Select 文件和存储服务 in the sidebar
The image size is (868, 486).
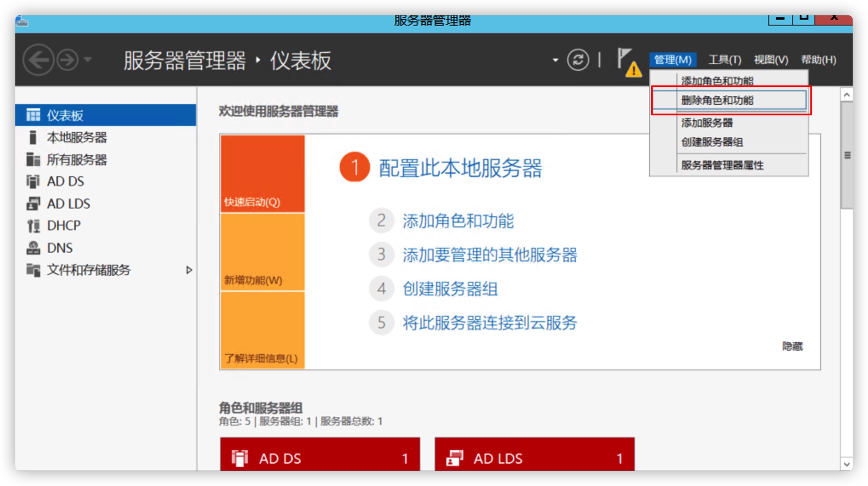106,270
